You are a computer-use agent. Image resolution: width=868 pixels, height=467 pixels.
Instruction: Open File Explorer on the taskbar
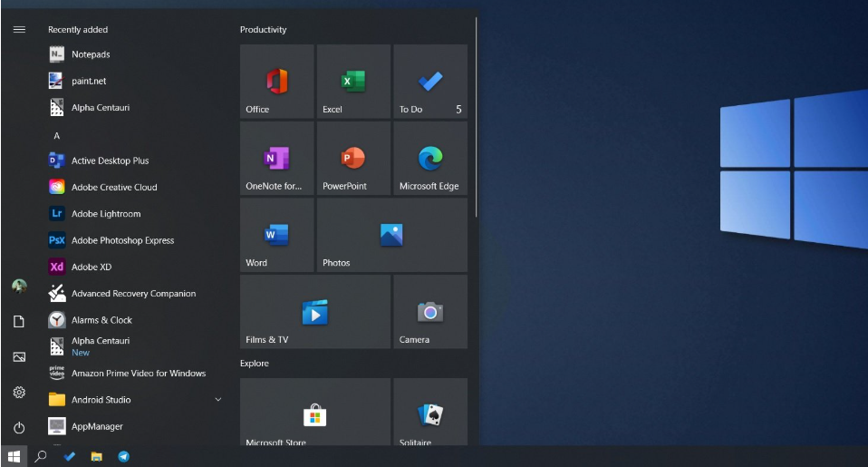[96, 456]
